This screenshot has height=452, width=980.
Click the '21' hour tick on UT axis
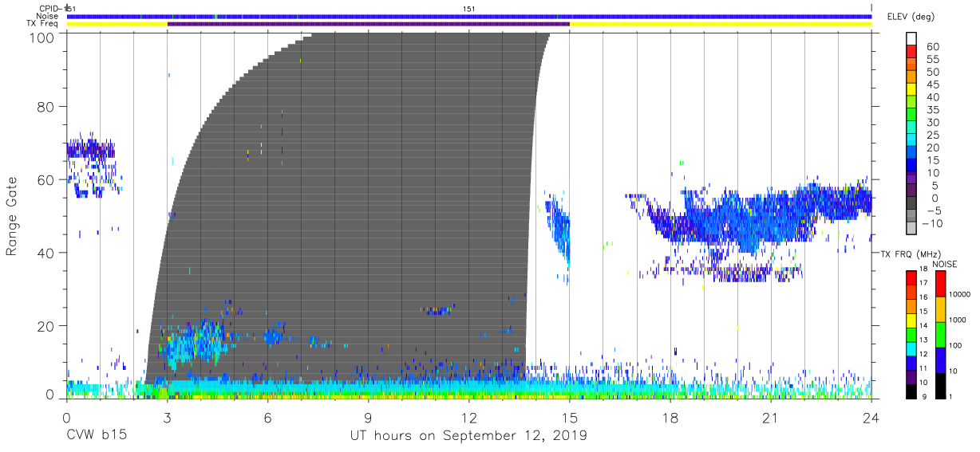(x=771, y=418)
